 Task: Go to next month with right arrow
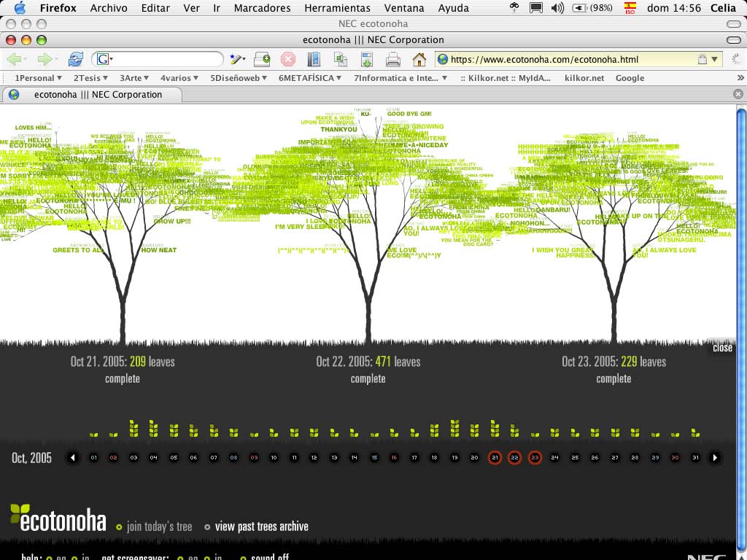pos(715,458)
